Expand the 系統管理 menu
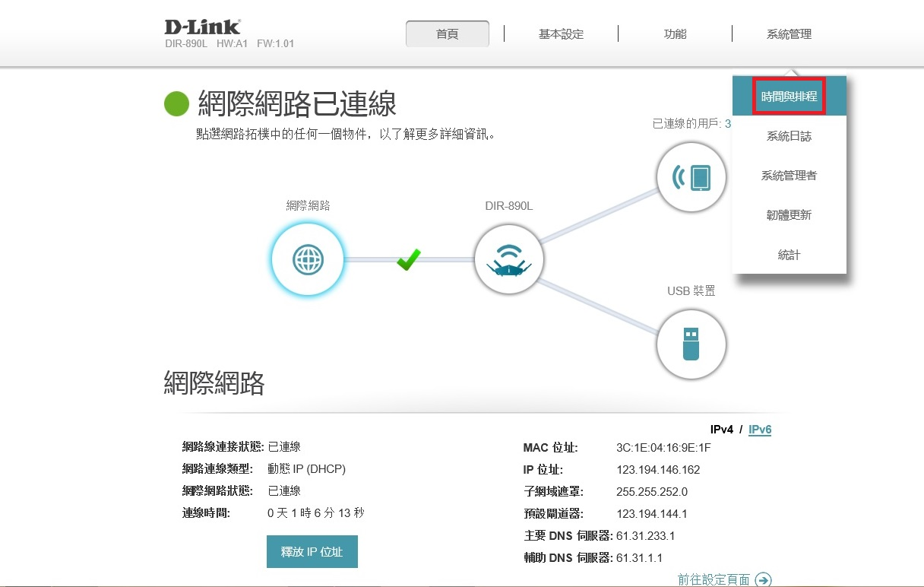The height and width of the screenshot is (587, 924). click(x=789, y=34)
